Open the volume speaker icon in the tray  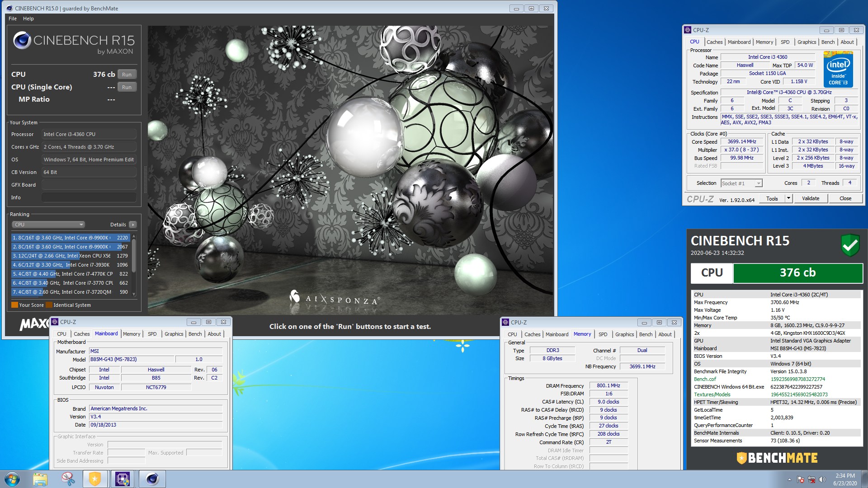pyautogui.click(x=822, y=479)
